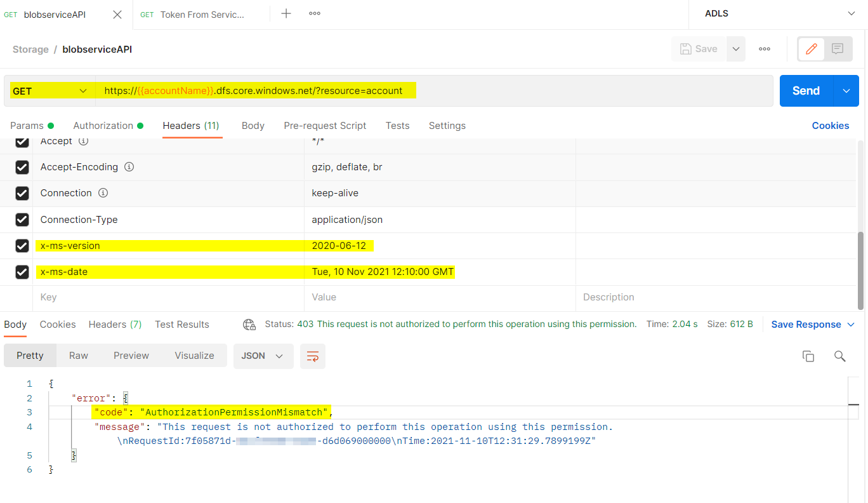Expand the Save Response arrow
Screen dimensions: 868x503
pyautogui.click(x=851, y=325)
